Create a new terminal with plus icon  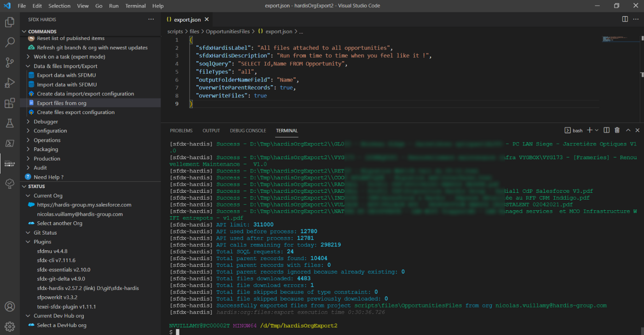(590, 131)
